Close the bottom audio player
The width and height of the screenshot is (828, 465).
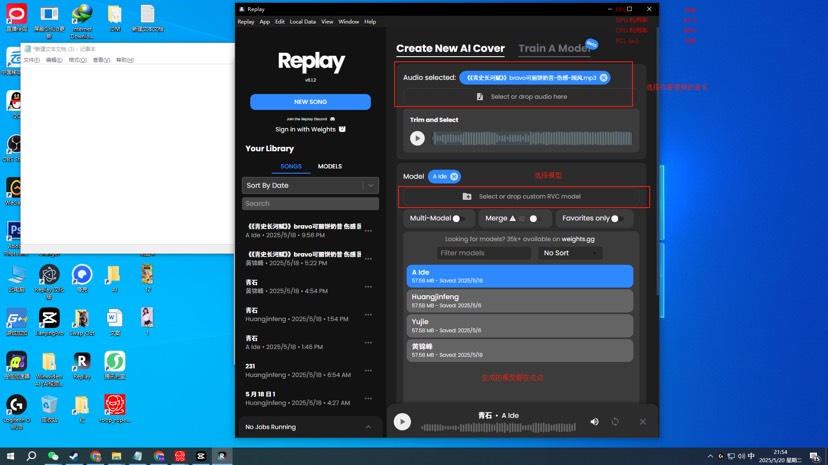(x=643, y=422)
